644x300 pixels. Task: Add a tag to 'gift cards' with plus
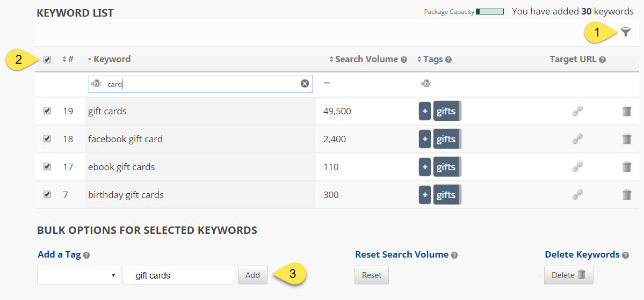[x=425, y=111]
